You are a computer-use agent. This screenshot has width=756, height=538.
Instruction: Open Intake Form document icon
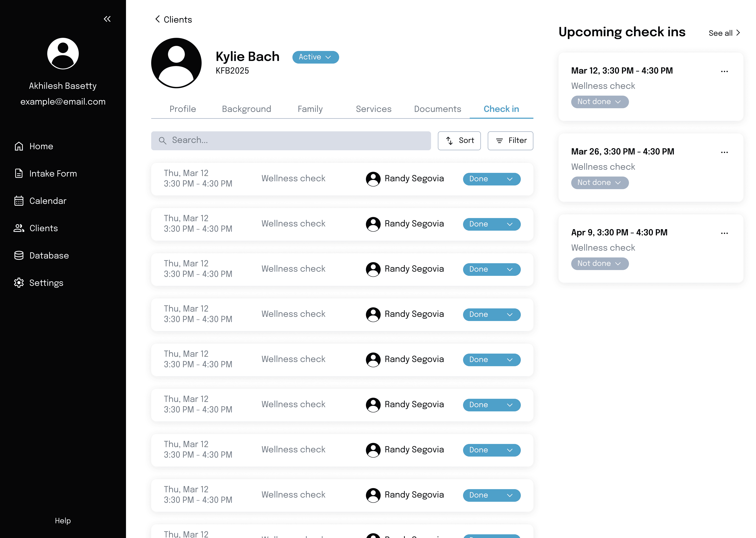click(x=19, y=173)
